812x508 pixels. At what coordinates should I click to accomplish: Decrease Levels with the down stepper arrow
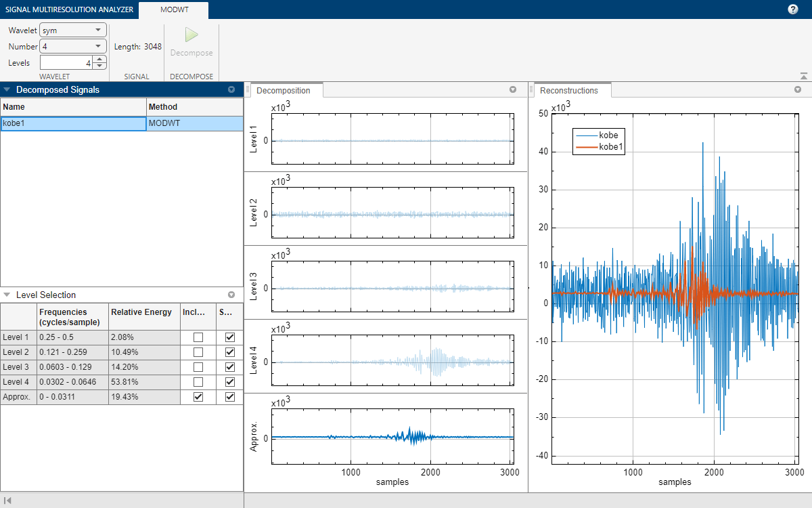99,66
